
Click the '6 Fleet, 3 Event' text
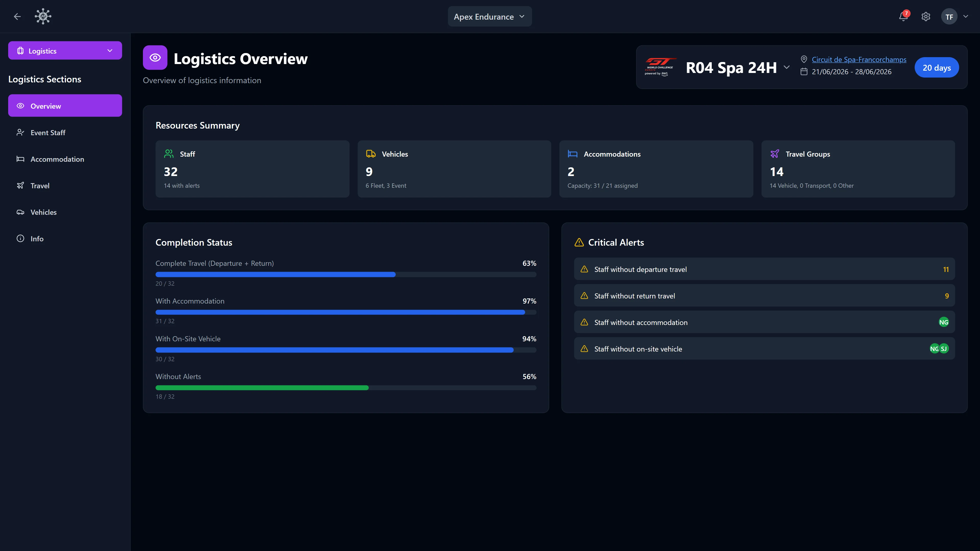pyautogui.click(x=386, y=185)
